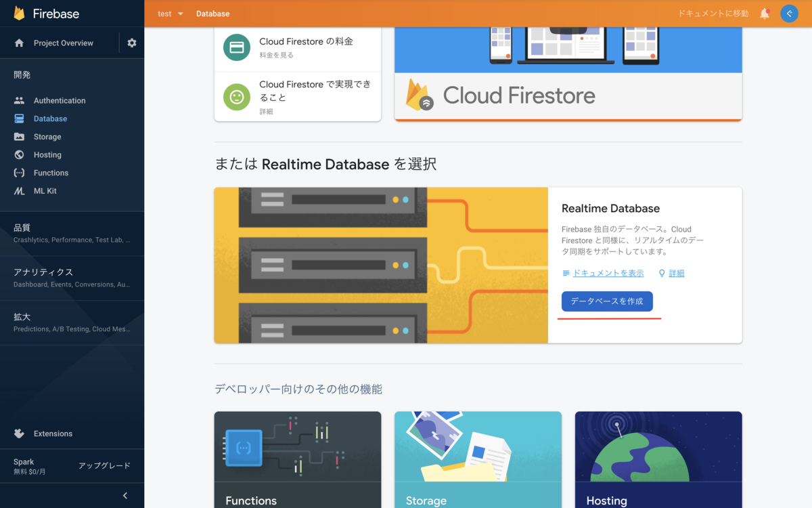This screenshot has width=812, height=508.
Task: Click the Realtime Database server illustration
Action: click(x=381, y=266)
